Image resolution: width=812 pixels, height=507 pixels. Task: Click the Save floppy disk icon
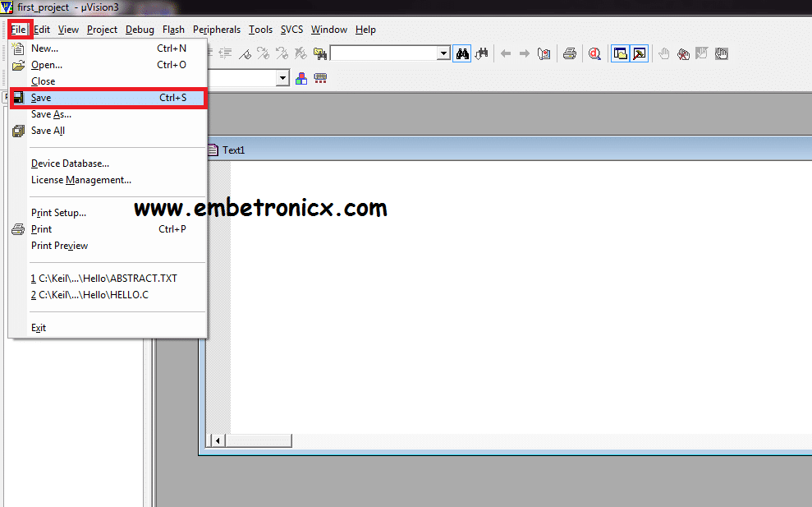click(x=18, y=98)
